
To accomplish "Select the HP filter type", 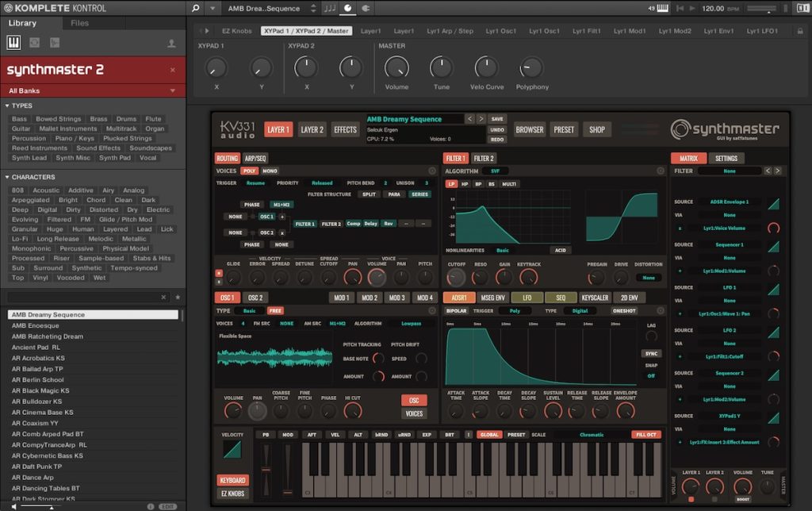I will (465, 184).
